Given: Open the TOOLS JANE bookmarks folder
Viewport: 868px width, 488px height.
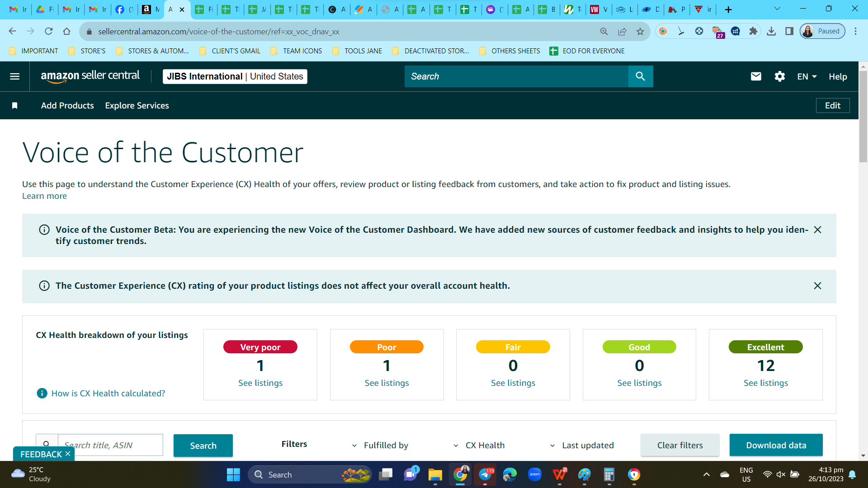Looking at the screenshot, I should [357, 51].
